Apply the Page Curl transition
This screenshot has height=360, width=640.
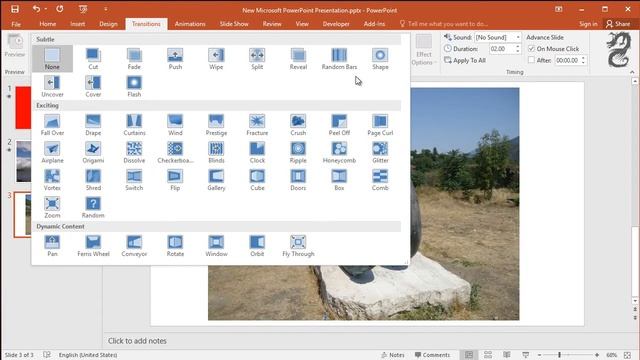coord(380,125)
